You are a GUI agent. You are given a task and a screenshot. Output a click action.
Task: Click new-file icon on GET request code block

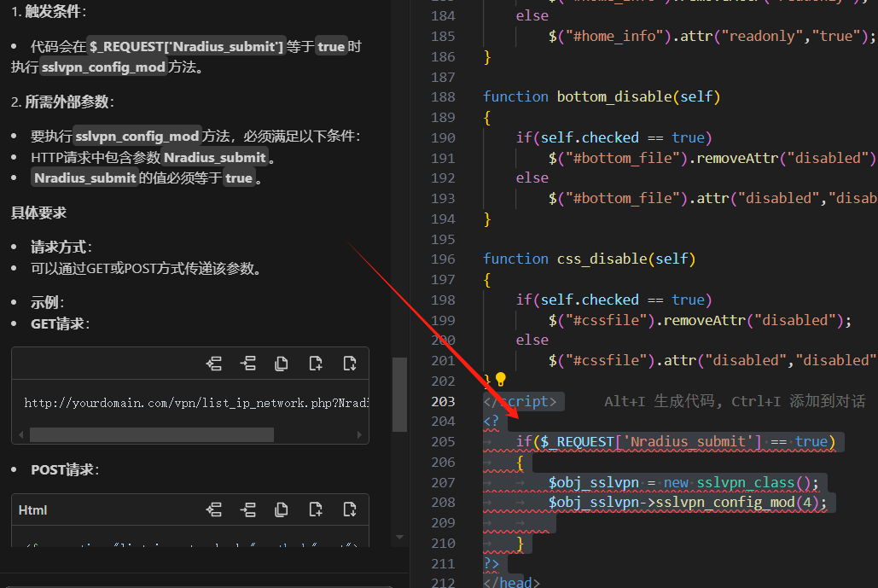click(316, 364)
